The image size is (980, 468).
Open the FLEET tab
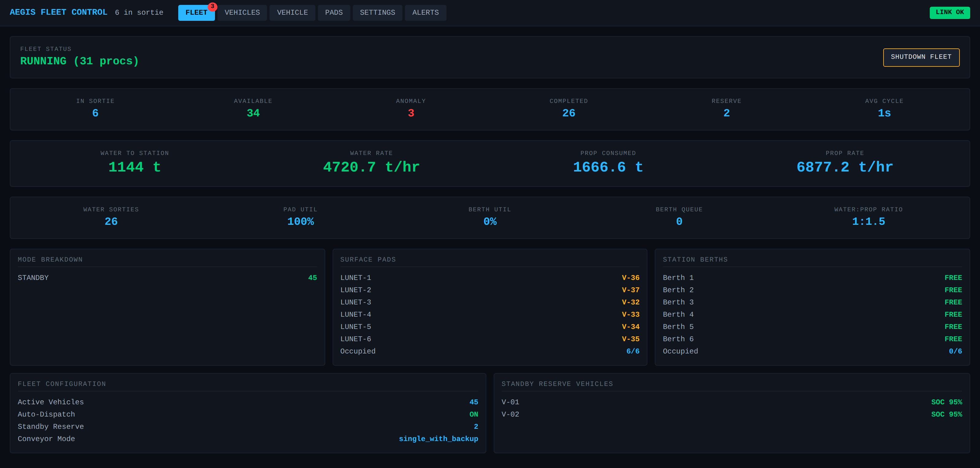coord(196,13)
